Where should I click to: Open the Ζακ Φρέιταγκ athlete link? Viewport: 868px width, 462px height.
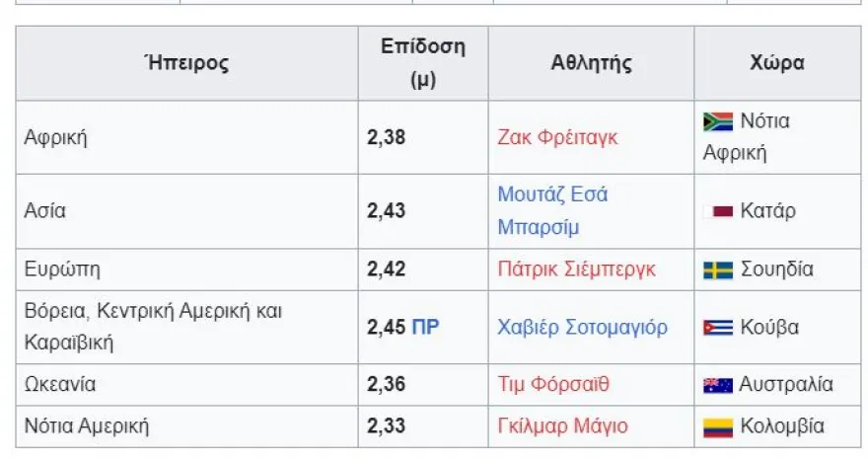click(x=557, y=137)
